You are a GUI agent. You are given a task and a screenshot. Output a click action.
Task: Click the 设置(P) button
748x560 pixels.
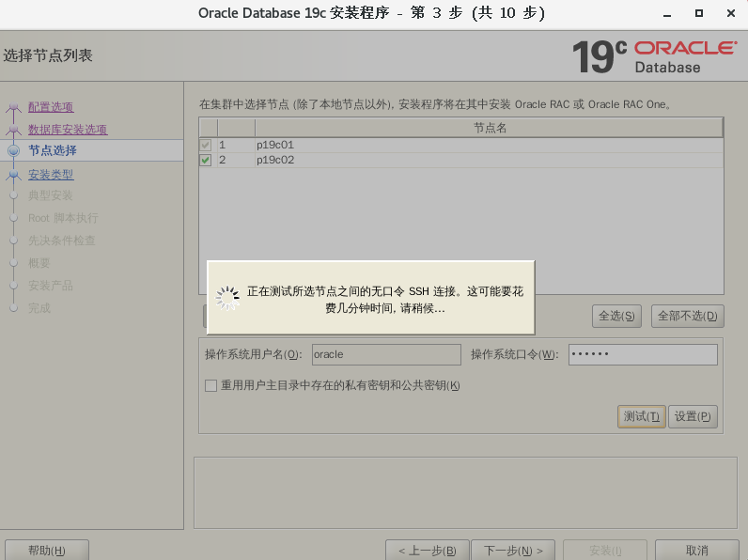pyautogui.click(x=693, y=416)
